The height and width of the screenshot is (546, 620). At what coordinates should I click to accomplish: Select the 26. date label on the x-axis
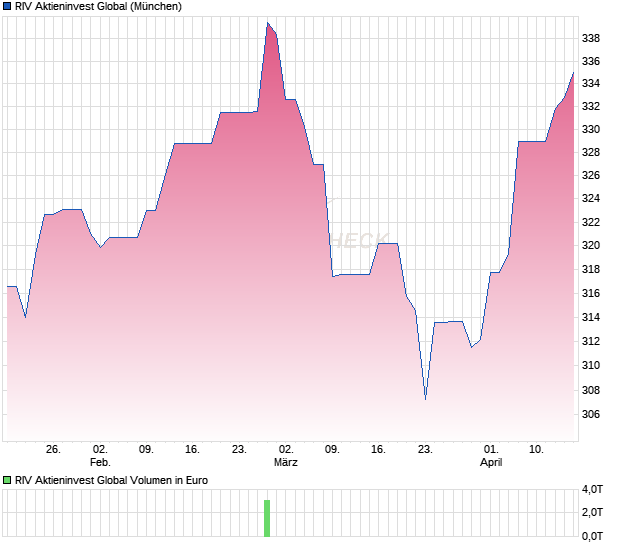(x=53, y=450)
